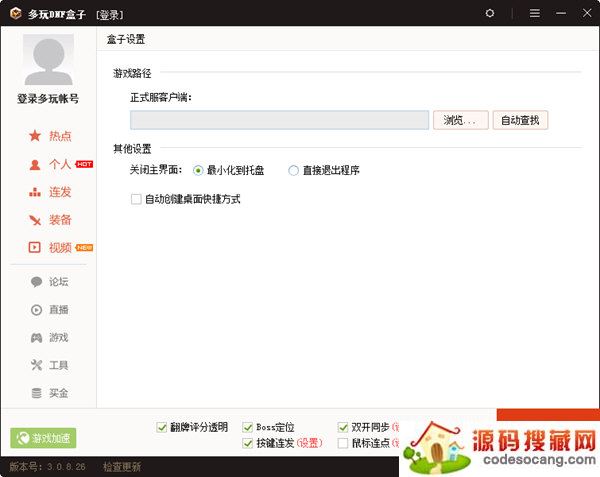Open the 装备 section
600x477 pixels.
(60, 220)
